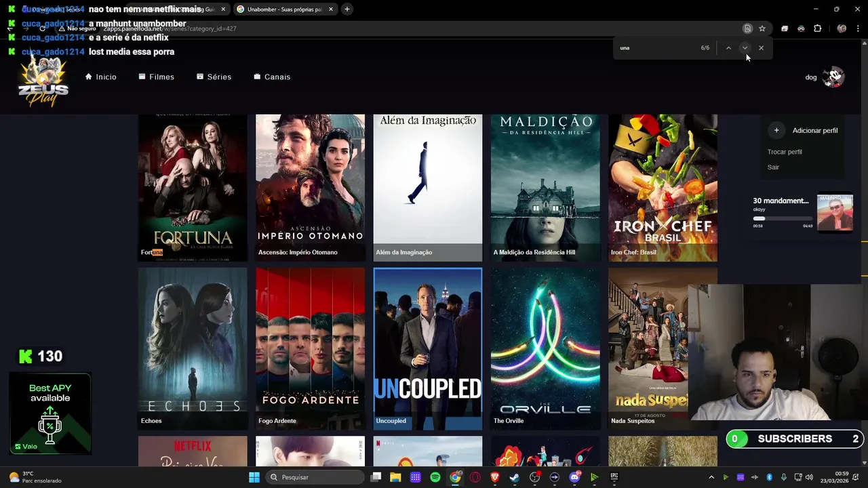Open the Filmes section
The height and width of the screenshot is (488, 868).
(156, 77)
